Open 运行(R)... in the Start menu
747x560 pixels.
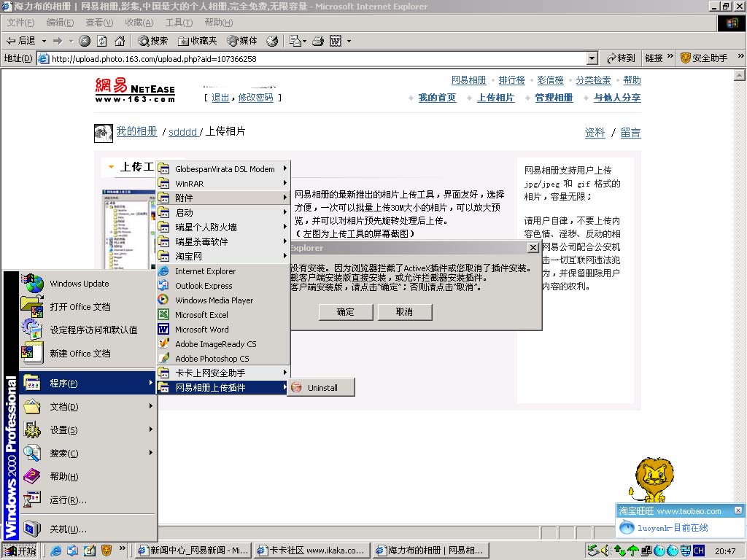[x=88, y=500]
